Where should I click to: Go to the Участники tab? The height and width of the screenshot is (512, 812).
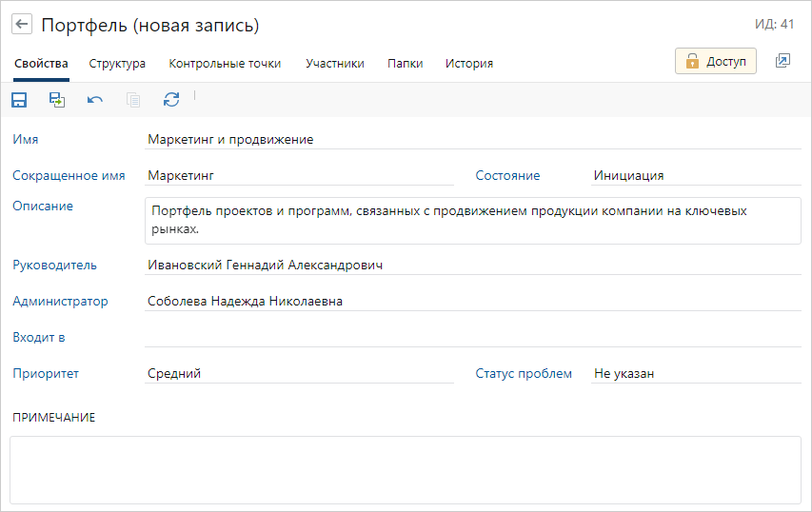(x=335, y=64)
